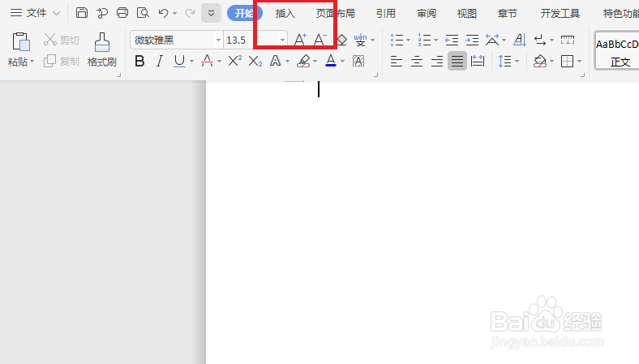Click the bullet list icon
The height and width of the screenshot is (364, 639).
pos(397,40)
